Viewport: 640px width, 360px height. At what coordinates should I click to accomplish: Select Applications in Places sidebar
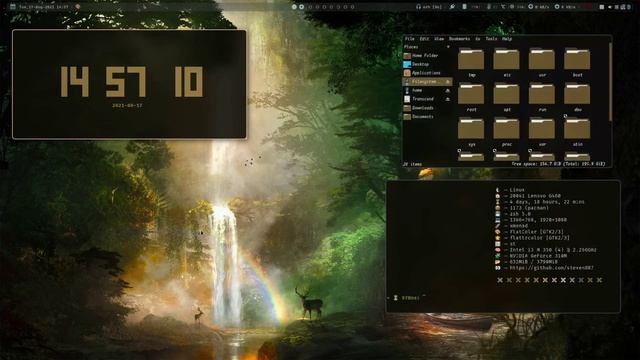pyautogui.click(x=427, y=73)
